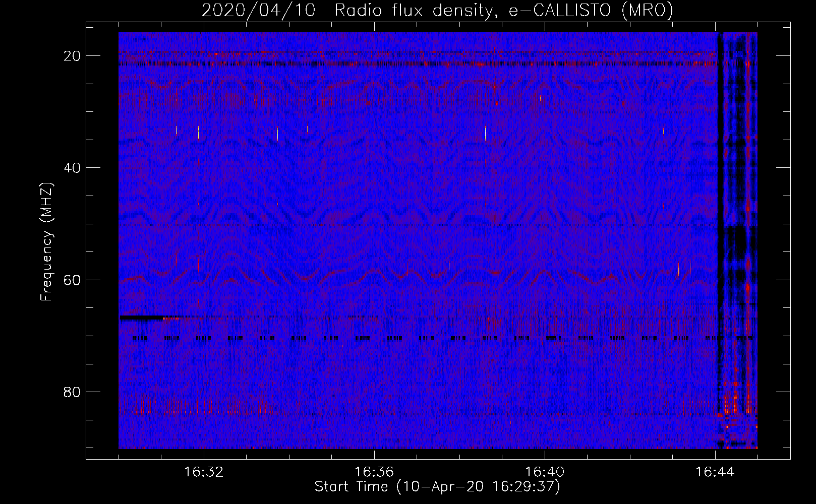Select the 16:36 time tick label
816x504 pixels.
[x=374, y=472]
